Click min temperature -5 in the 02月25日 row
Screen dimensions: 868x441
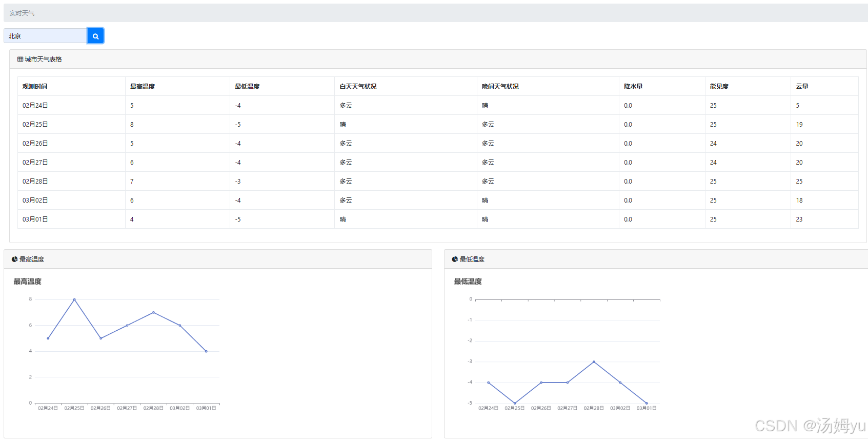coord(238,125)
